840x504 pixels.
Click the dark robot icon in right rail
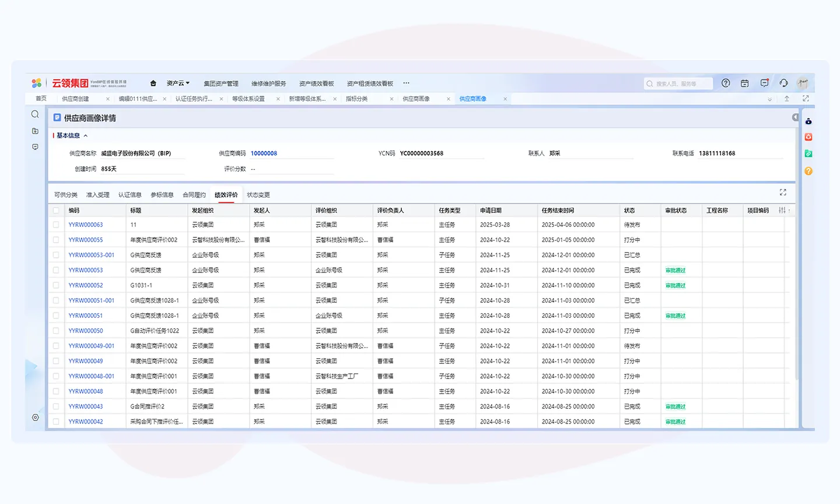(x=808, y=121)
